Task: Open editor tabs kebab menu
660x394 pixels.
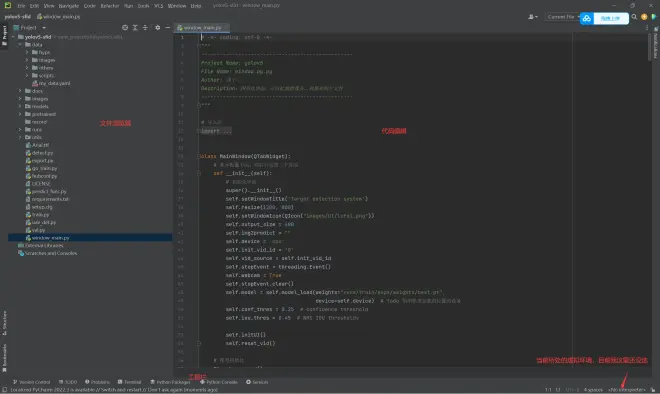Action: coord(647,27)
